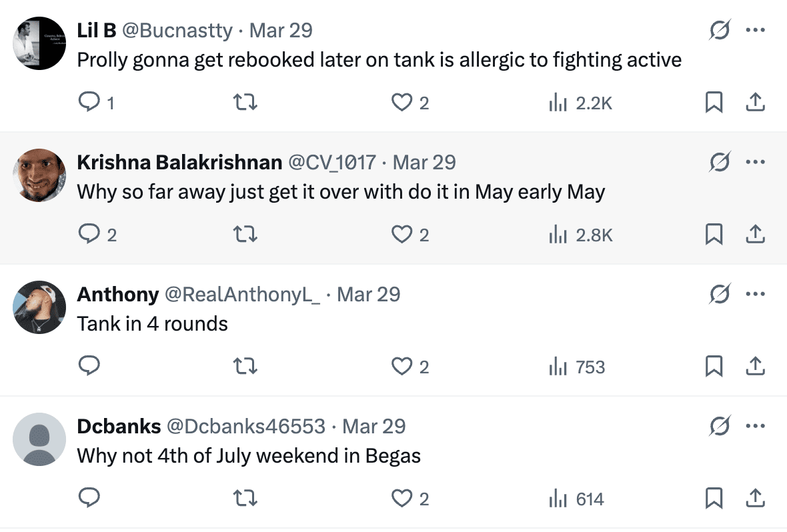The image size is (787, 532).
Task: Share Krishna Balakrishnan's tweet
Action: [x=756, y=234]
